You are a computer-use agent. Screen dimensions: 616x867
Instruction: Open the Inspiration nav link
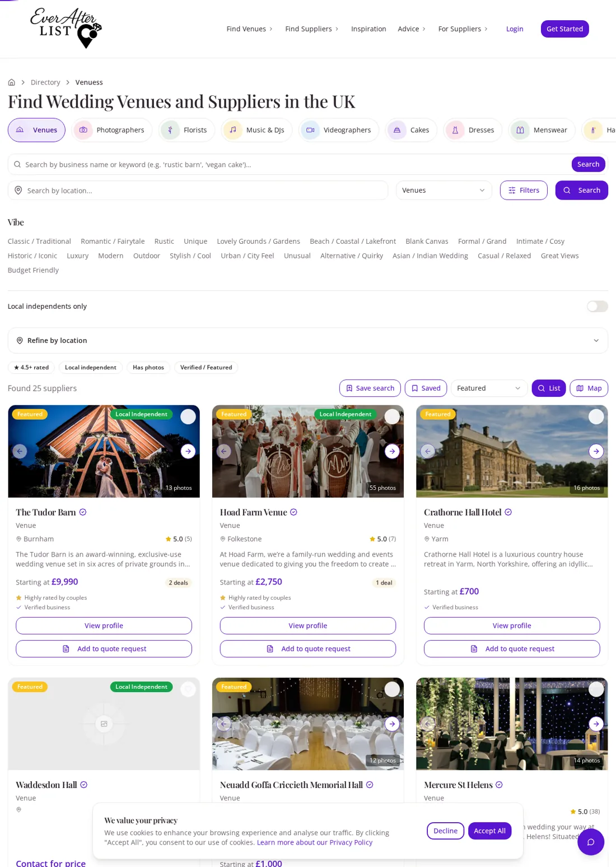[x=368, y=29]
